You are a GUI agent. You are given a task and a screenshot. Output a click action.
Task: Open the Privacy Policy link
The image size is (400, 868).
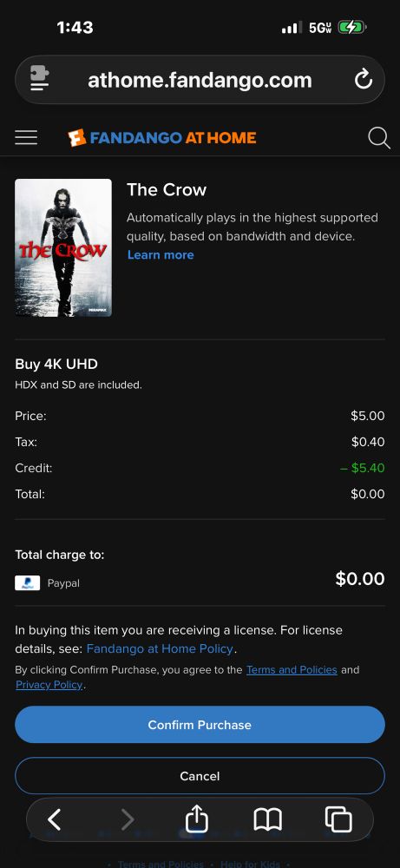49,686
